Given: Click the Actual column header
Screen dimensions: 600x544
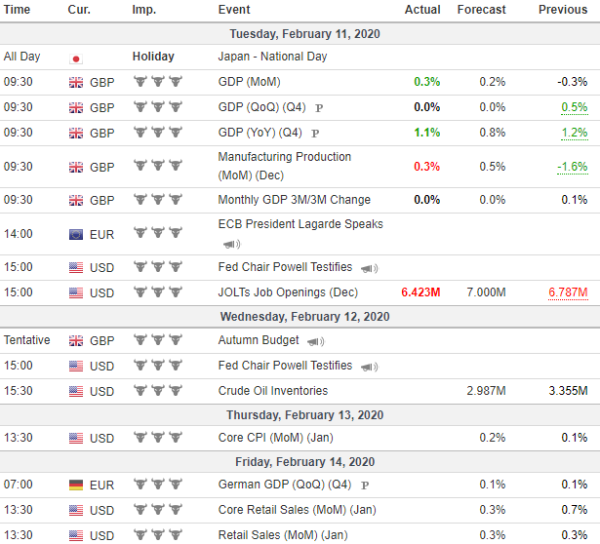Looking at the screenshot, I should click(x=422, y=10).
